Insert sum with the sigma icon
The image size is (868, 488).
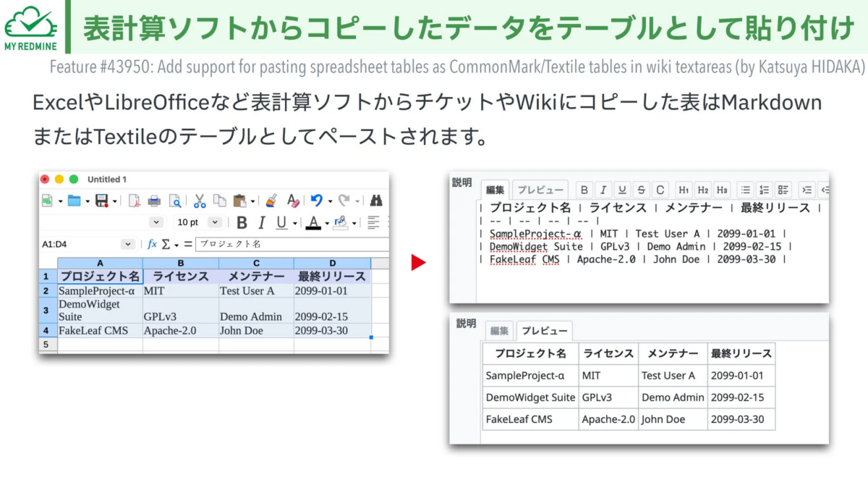(166, 245)
